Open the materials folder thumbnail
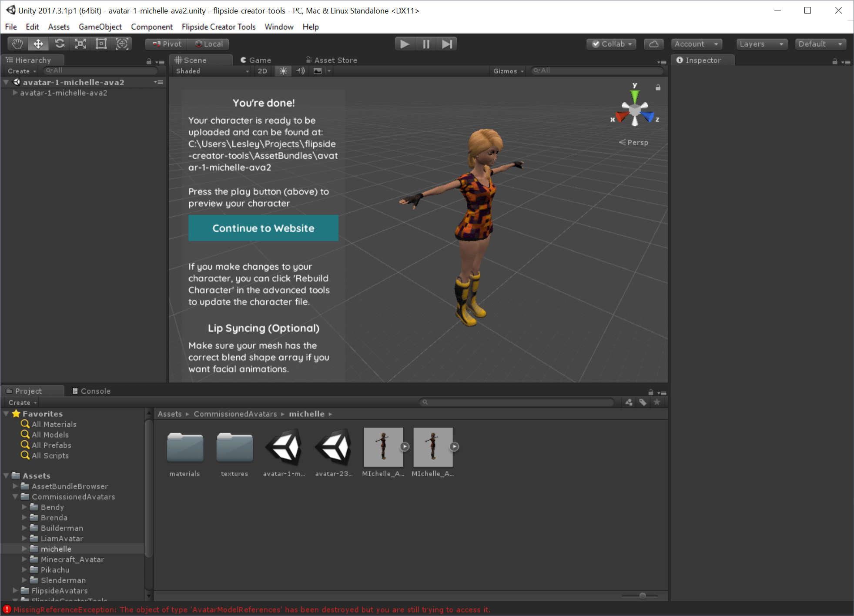Viewport: 854px width, 616px height. [185, 447]
